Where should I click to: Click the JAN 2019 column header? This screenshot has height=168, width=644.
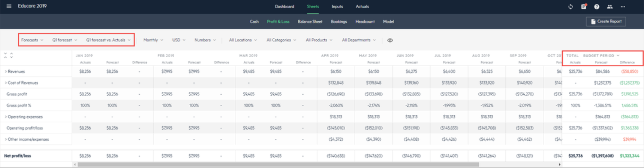click(x=84, y=55)
